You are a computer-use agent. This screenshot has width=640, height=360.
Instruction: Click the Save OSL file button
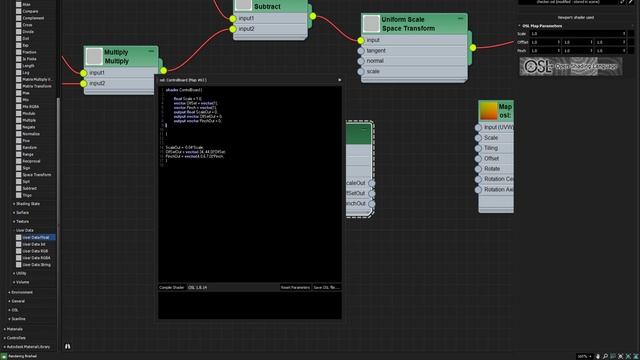coord(327,288)
